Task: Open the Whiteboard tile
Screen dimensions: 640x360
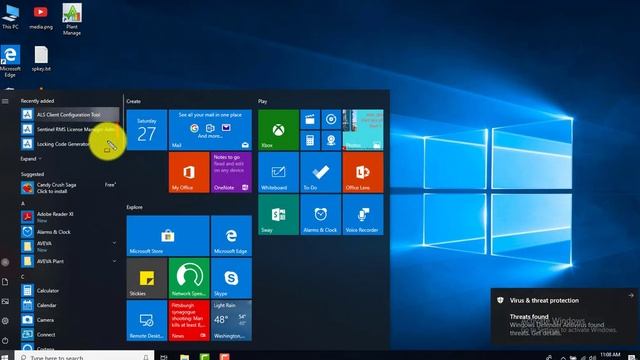Action: (x=278, y=172)
